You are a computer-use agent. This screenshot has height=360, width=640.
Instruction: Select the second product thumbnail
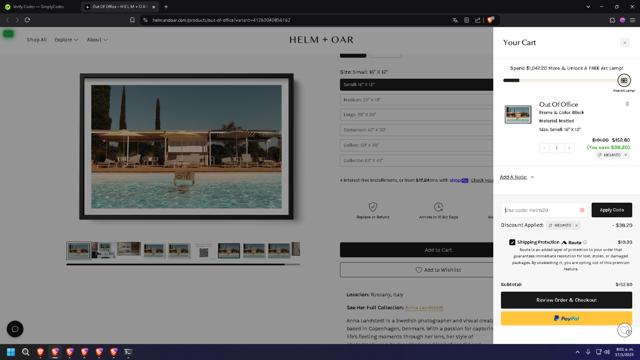[x=104, y=250]
